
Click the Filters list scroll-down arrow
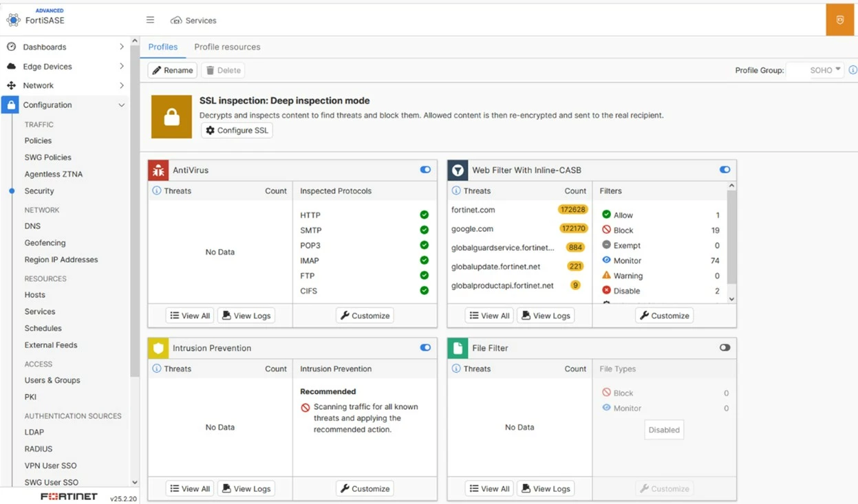tap(731, 299)
